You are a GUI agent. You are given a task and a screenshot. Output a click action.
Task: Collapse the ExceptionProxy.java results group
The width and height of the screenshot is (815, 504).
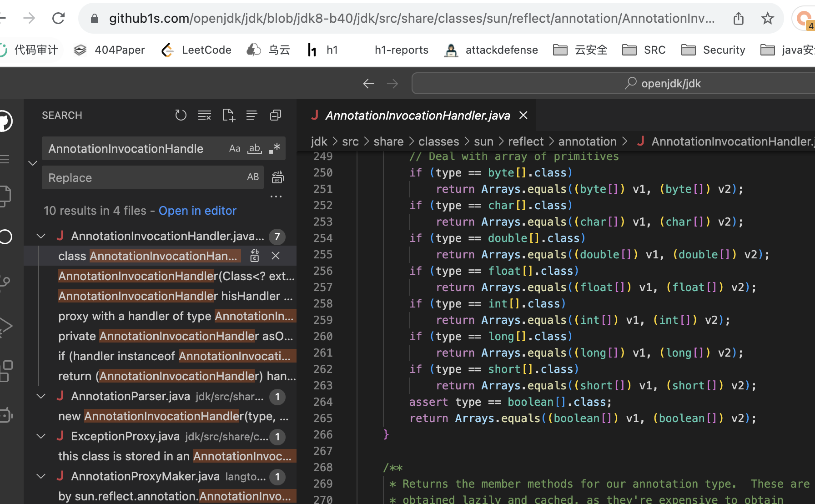[x=41, y=436]
